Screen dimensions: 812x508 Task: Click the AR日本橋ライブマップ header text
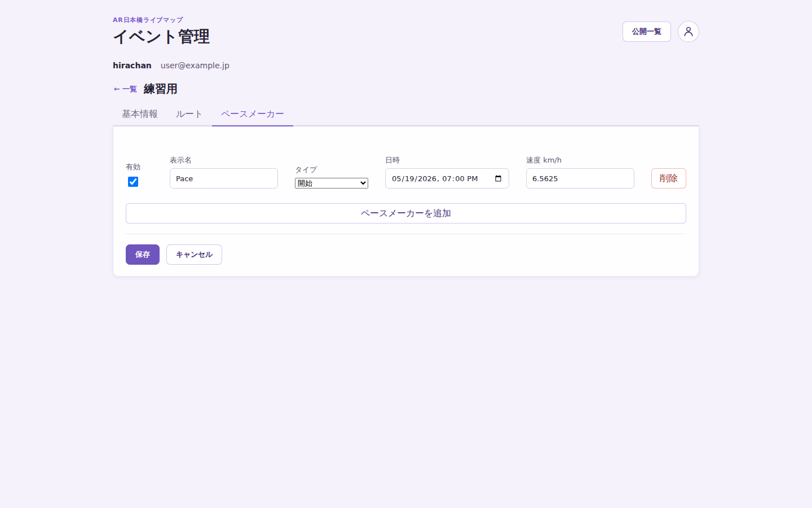click(148, 20)
